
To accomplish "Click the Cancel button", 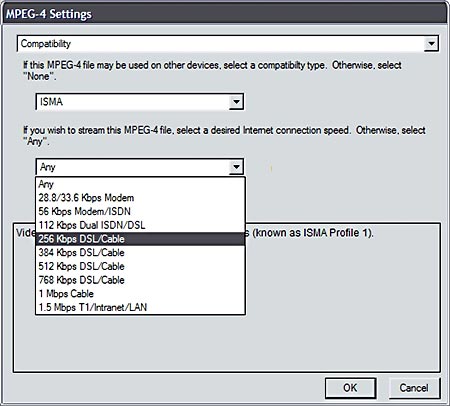I will [414, 388].
